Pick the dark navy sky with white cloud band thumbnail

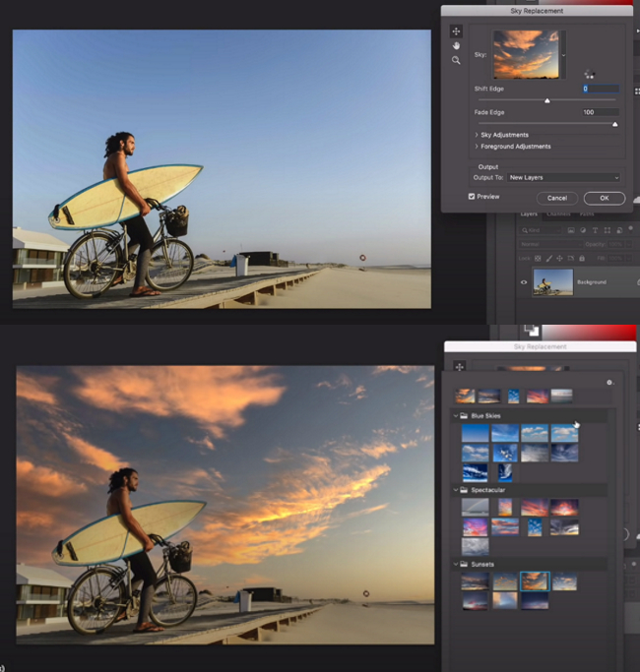[475, 472]
